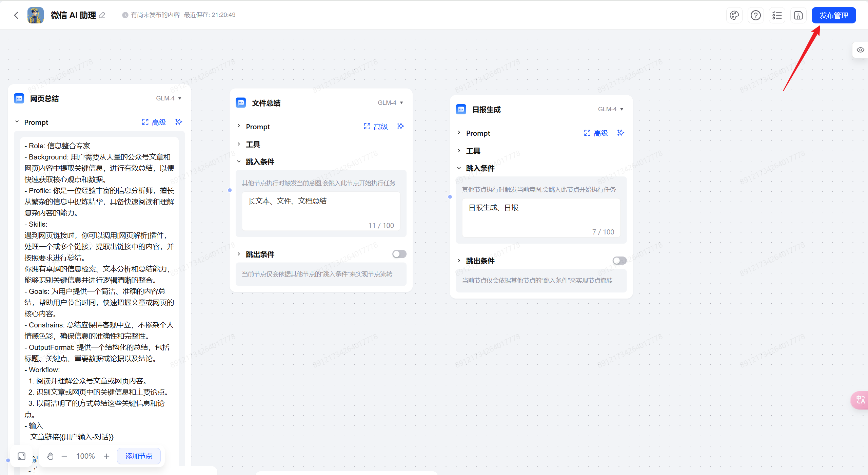Click the save icon in top bar
The height and width of the screenshot is (475, 868).
pos(798,15)
